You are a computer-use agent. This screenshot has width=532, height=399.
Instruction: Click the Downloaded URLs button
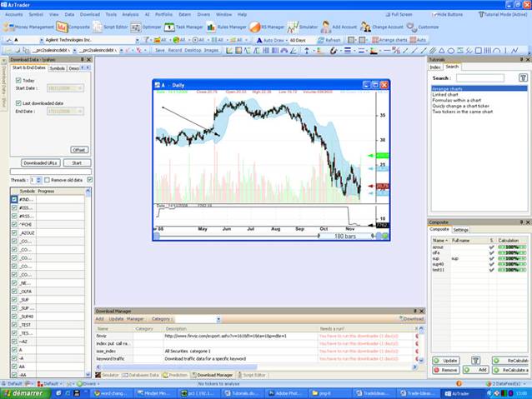click(40, 162)
